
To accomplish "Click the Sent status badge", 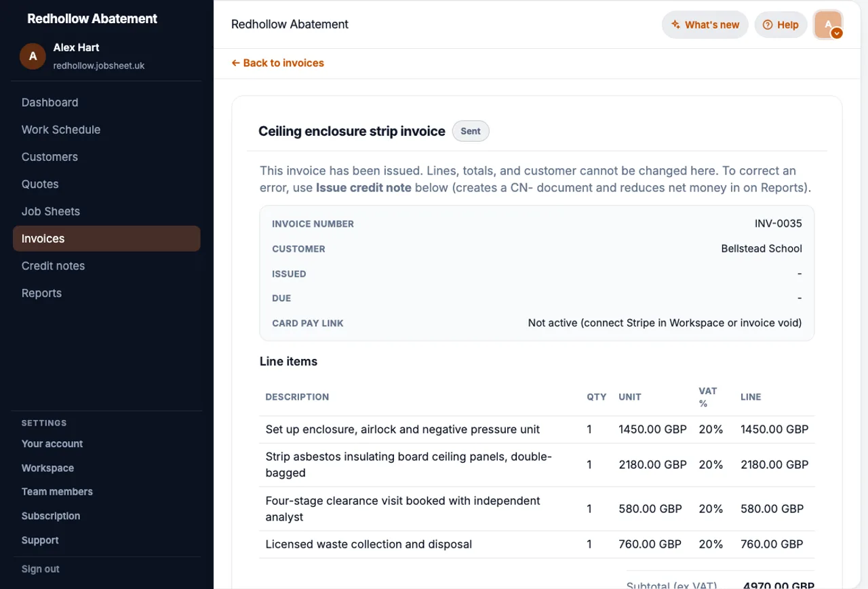I will (x=471, y=131).
